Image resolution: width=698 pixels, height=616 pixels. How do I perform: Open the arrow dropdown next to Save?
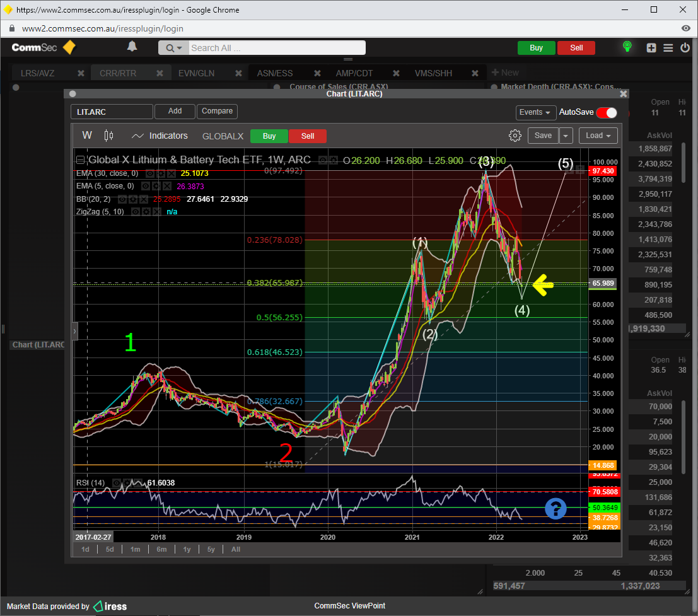coord(566,136)
